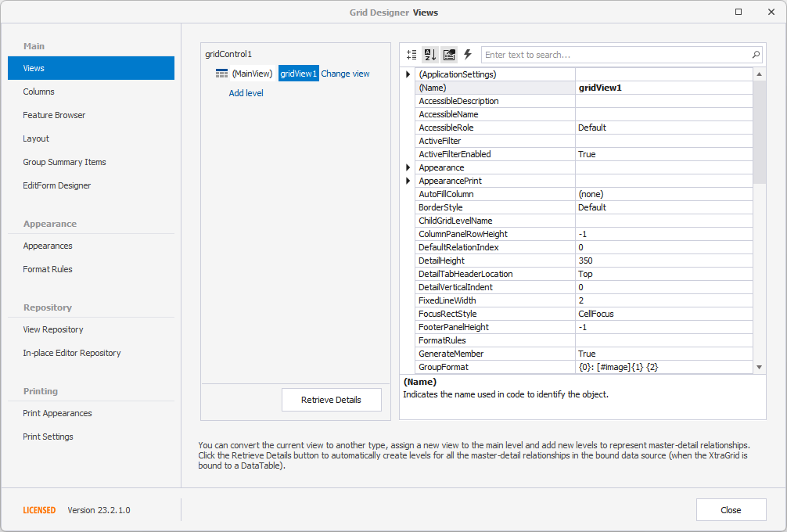Image resolution: width=787 pixels, height=532 pixels.
Task: Switch property grid to categorized view
Action: click(x=411, y=55)
